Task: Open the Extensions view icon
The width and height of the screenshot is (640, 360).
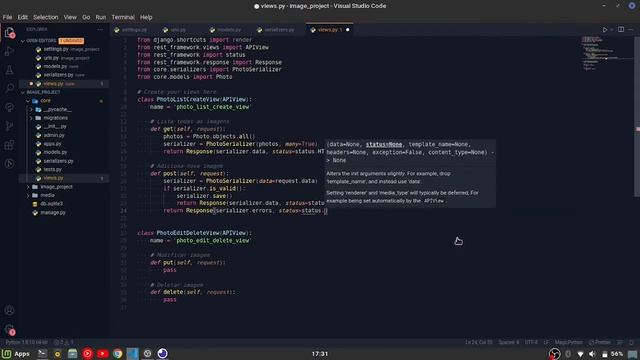Action: (9, 145)
